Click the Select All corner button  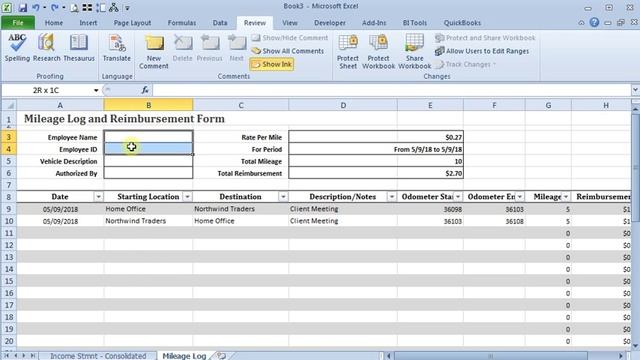[x=9, y=105]
